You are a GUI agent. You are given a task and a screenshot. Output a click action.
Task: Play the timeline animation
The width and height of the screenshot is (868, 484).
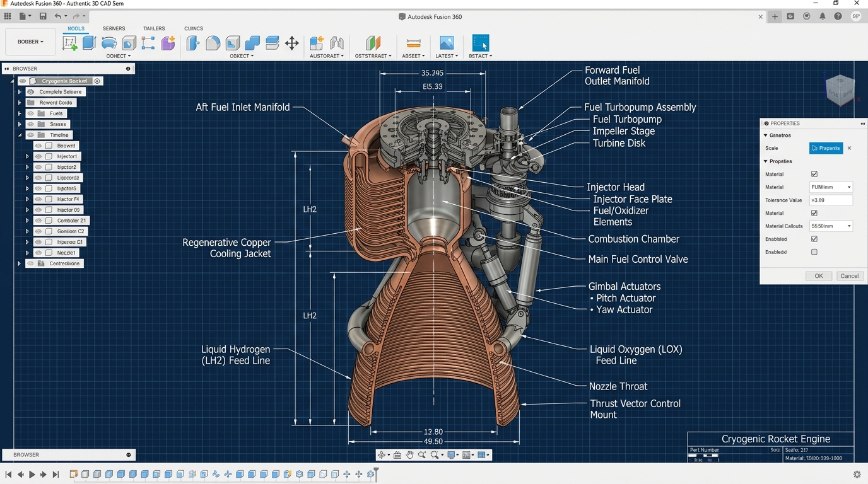pyautogui.click(x=32, y=475)
